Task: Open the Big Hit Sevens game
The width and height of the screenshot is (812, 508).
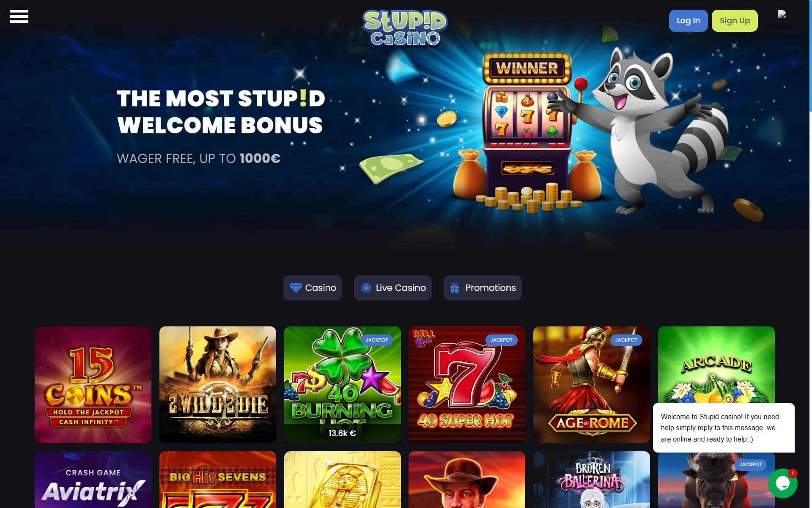Action: click(218, 480)
